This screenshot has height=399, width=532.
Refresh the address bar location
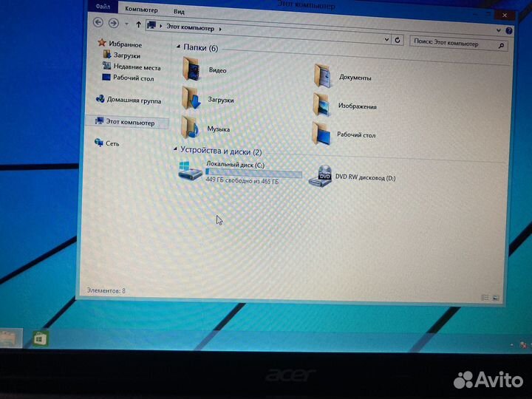coord(398,40)
